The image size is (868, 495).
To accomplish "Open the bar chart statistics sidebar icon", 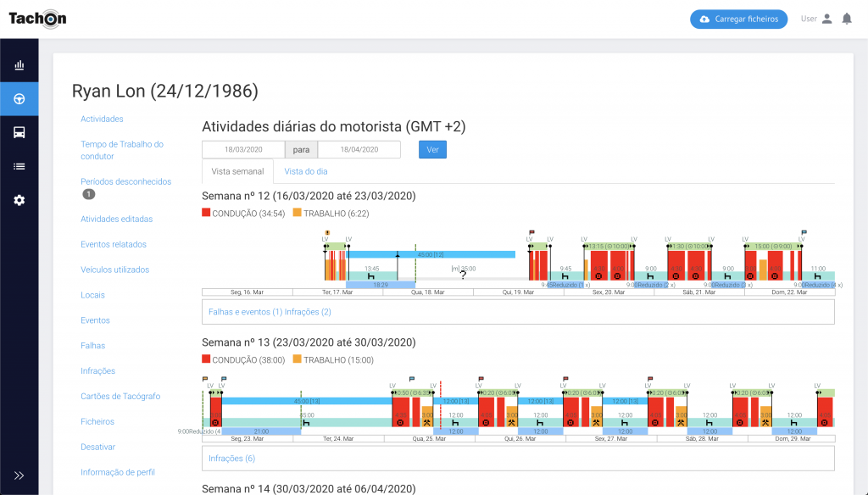I will click(x=19, y=65).
